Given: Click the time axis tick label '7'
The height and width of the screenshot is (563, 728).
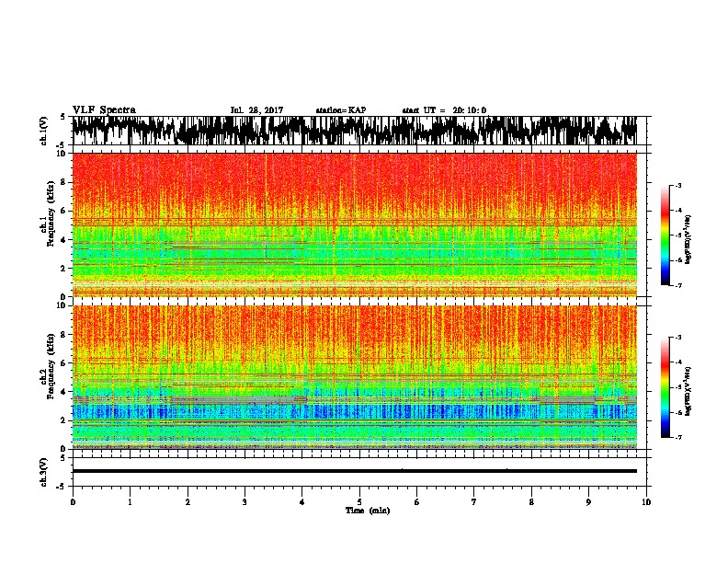Looking at the screenshot, I should click(x=474, y=502).
